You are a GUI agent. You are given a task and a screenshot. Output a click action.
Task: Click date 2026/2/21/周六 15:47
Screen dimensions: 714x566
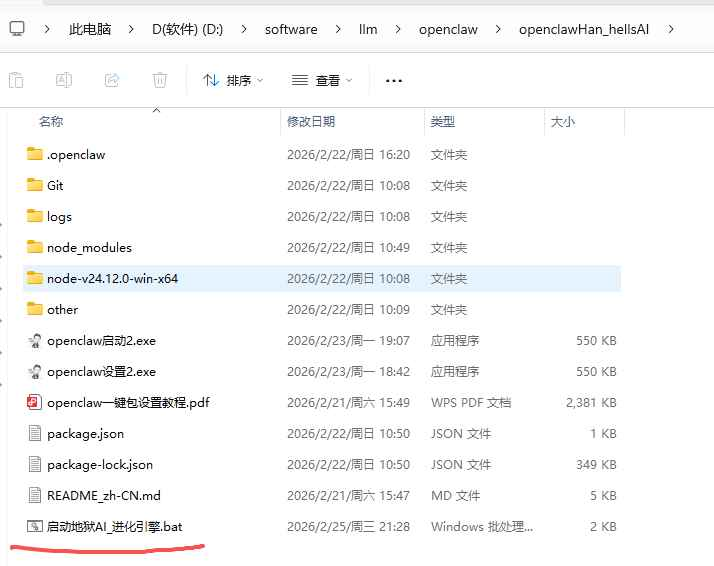348,495
